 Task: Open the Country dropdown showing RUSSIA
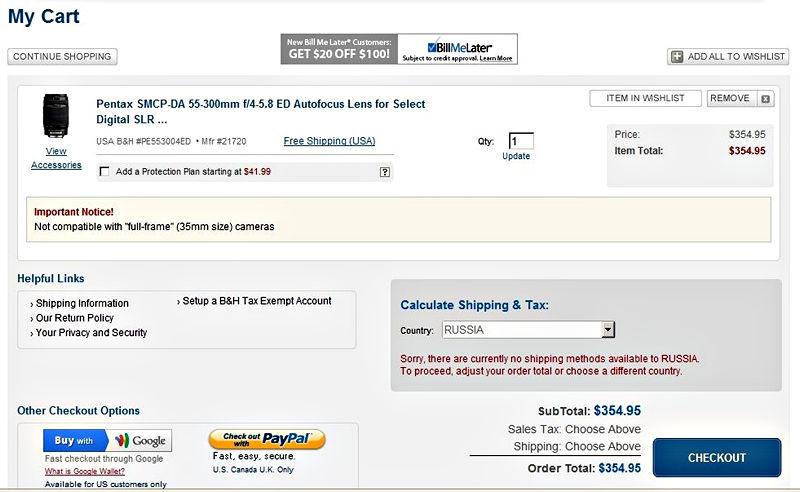527,330
